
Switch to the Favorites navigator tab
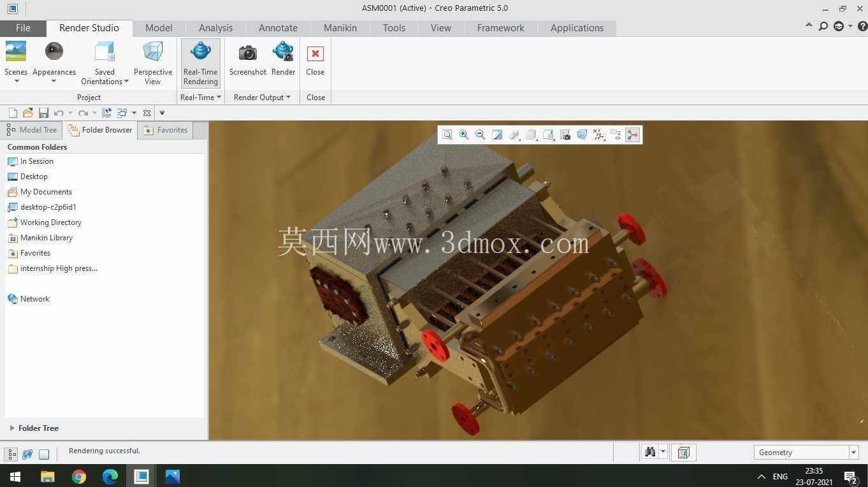tap(165, 130)
